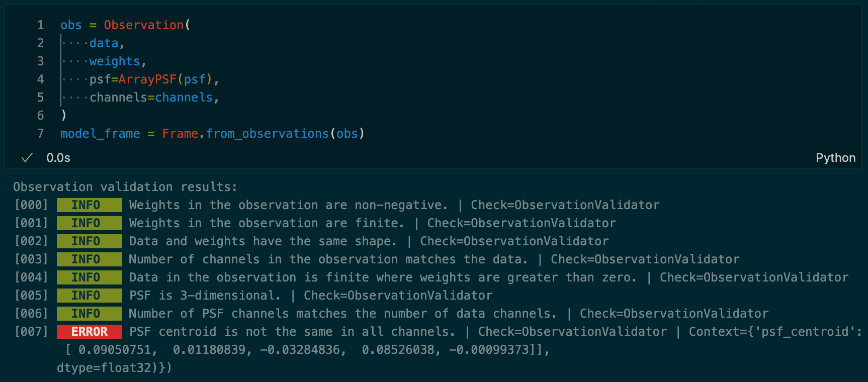Image resolution: width=868 pixels, height=382 pixels.
Task: Click 'Weights in the observation are non-negative.' message
Action: point(289,205)
